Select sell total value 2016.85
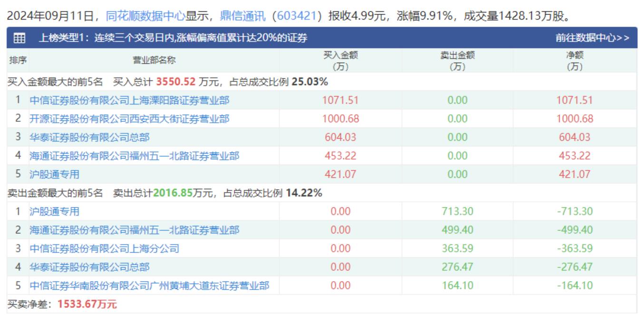 (173, 193)
